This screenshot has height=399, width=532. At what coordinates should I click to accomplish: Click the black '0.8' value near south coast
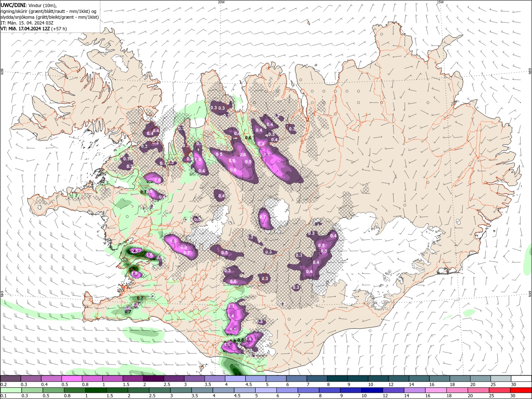click(241, 340)
